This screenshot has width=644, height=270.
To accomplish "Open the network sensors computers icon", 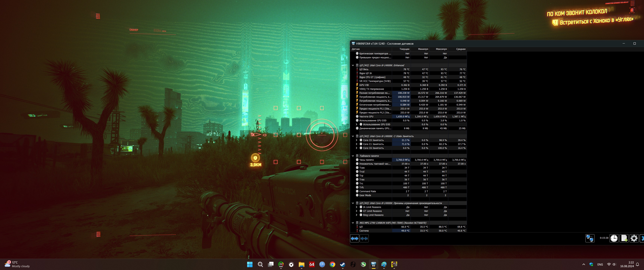I will (x=590, y=238).
